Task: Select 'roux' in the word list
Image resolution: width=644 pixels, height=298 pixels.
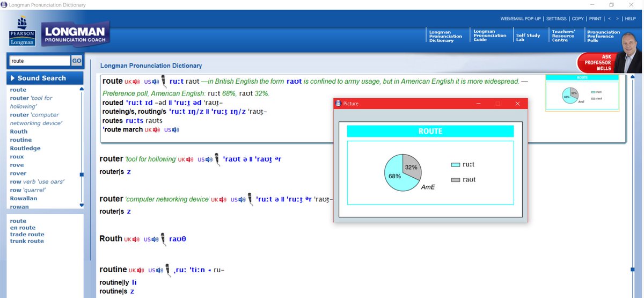Action: coord(17,157)
